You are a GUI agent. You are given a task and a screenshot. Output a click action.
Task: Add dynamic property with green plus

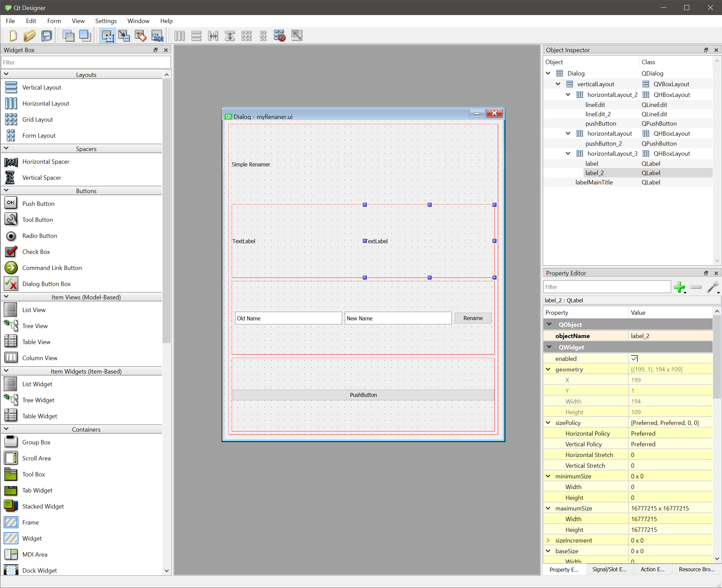679,287
